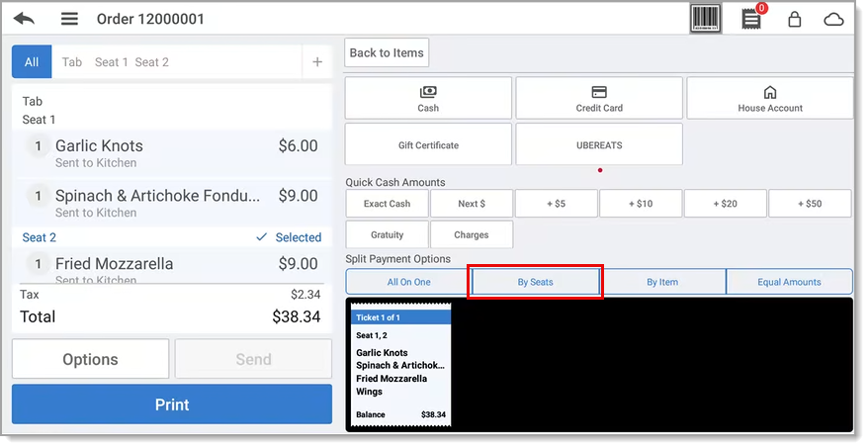
Task: Click the cloud sync icon
Action: click(833, 19)
